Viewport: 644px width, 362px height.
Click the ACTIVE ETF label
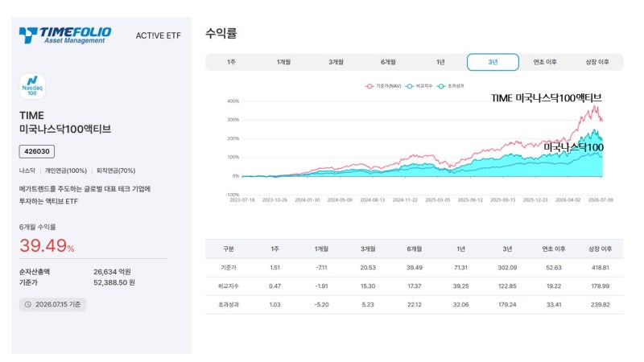pyautogui.click(x=158, y=35)
